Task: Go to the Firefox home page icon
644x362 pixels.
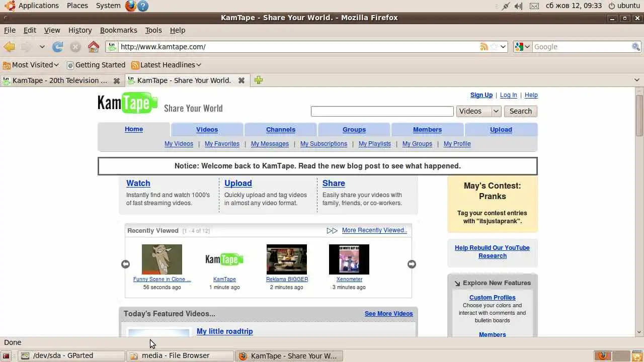Action: 94,47
